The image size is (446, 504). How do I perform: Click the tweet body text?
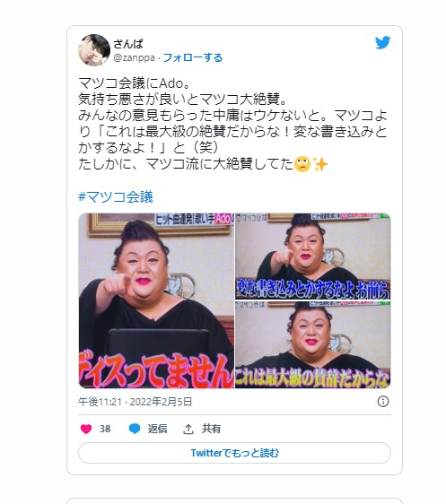[232, 124]
